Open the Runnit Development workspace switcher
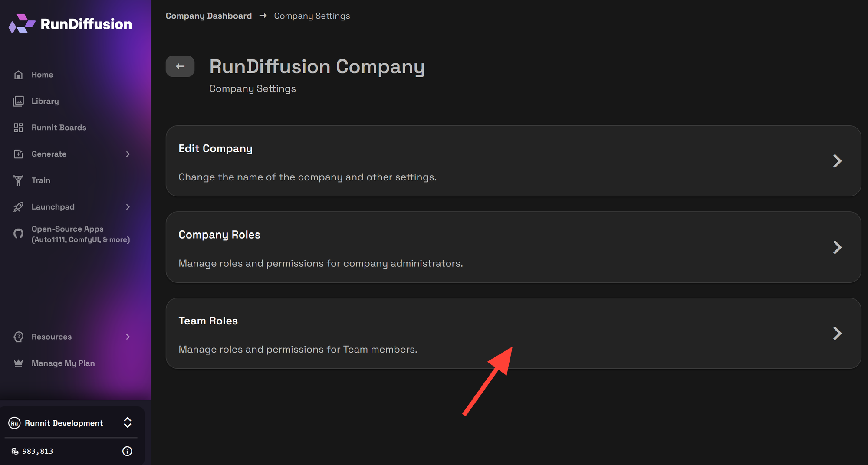Screen dimensions: 868x465 127,422
